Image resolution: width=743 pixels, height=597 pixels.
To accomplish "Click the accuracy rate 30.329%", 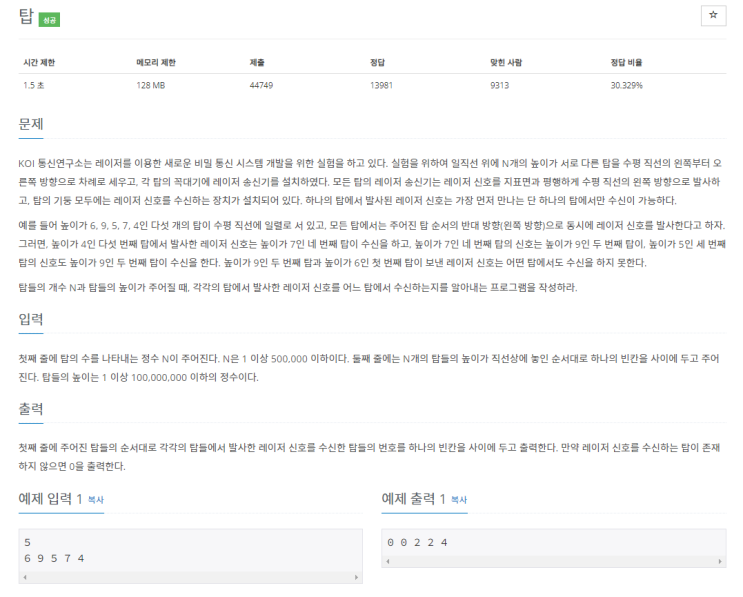I will 626,85.
